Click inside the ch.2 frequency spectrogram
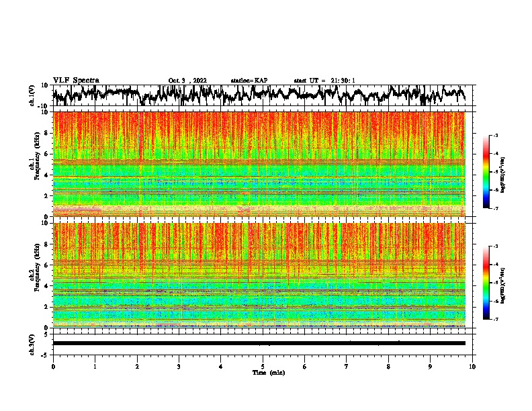 (259, 275)
